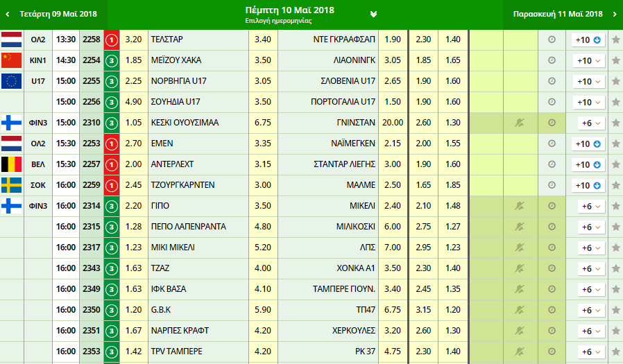Image resolution: width=623 pixels, height=364 pixels.
Task: Go to previous day Τετάρτη 09 Μαϊ 2018
Action: click(52, 14)
